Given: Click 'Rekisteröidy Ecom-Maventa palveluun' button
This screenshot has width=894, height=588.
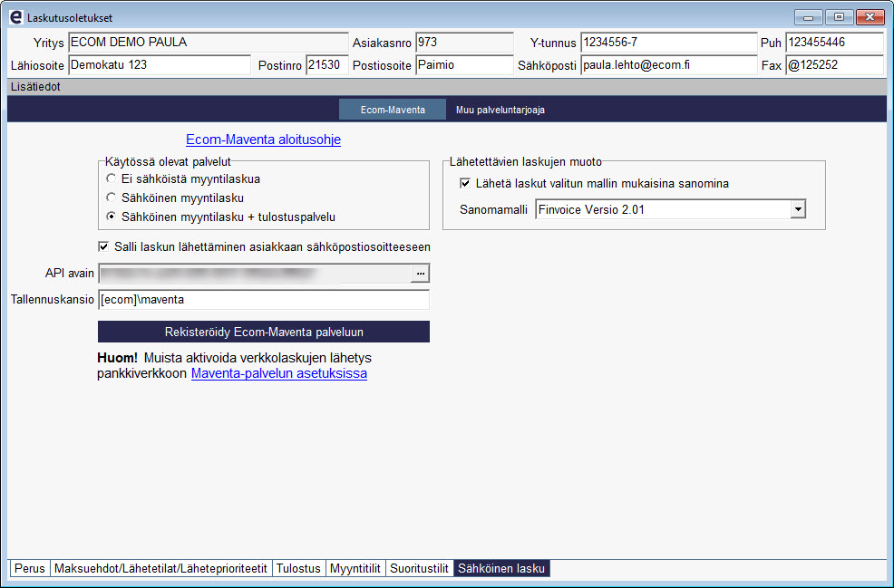Looking at the screenshot, I should tap(264, 332).
